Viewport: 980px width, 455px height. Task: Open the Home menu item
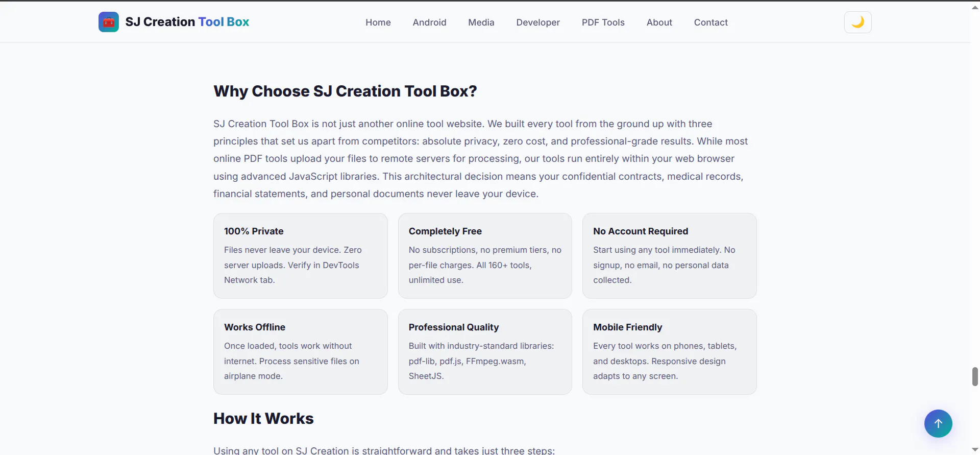click(x=378, y=22)
